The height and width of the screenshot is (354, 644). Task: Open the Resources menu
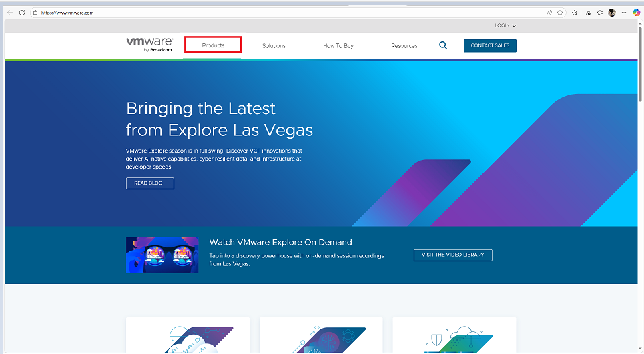404,45
